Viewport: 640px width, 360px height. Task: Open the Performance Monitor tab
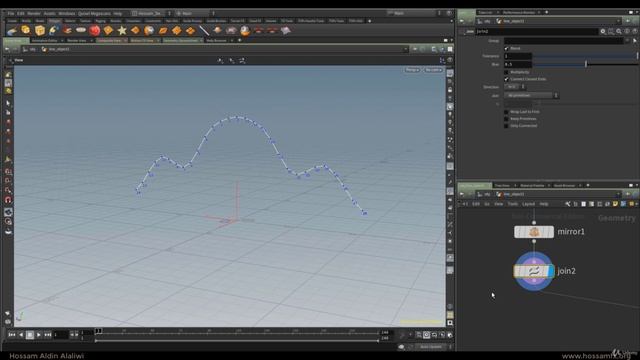click(518, 12)
